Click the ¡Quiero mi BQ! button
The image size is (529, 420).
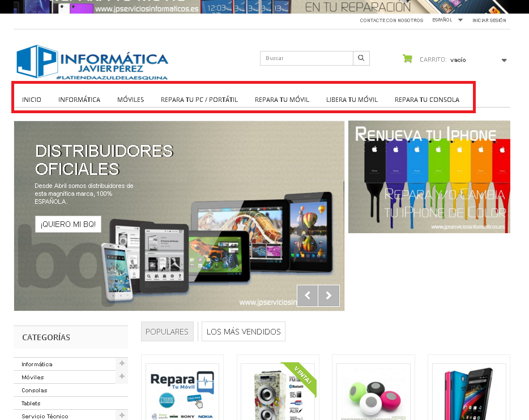(x=68, y=224)
